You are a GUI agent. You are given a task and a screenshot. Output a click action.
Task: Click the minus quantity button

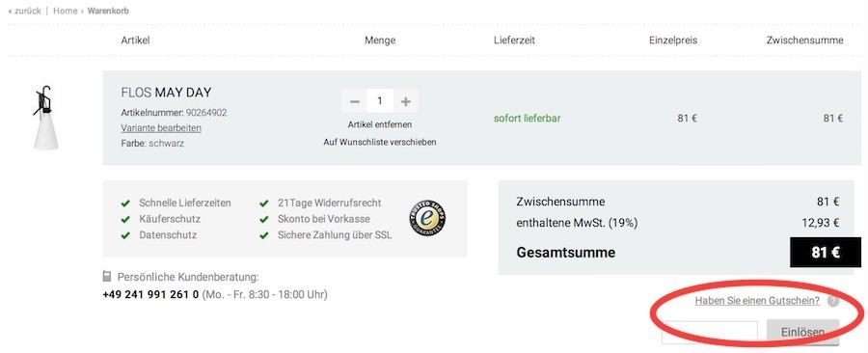[x=355, y=101]
